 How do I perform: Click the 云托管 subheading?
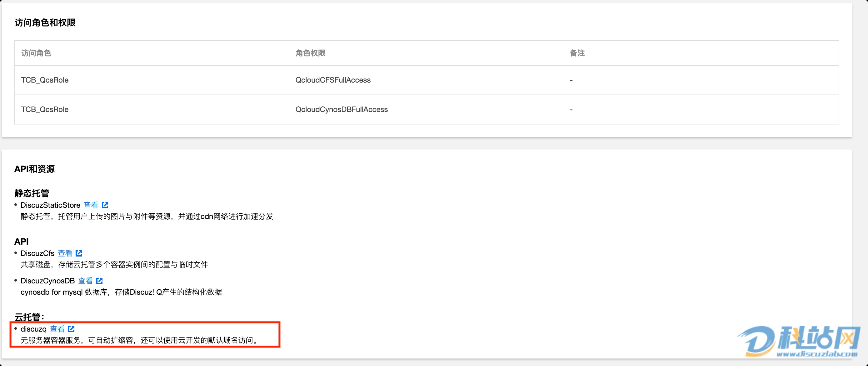click(x=29, y=317)
